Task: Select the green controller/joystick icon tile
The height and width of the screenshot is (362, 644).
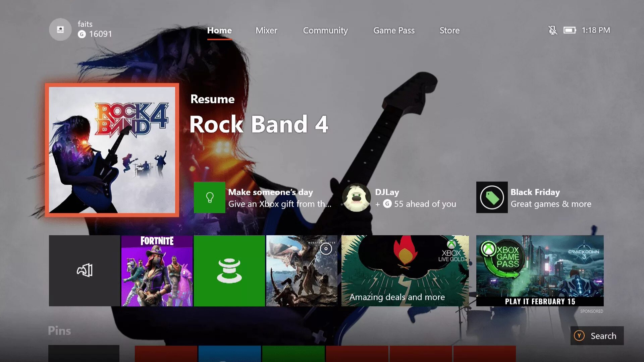Action: [x=229, y=270]
